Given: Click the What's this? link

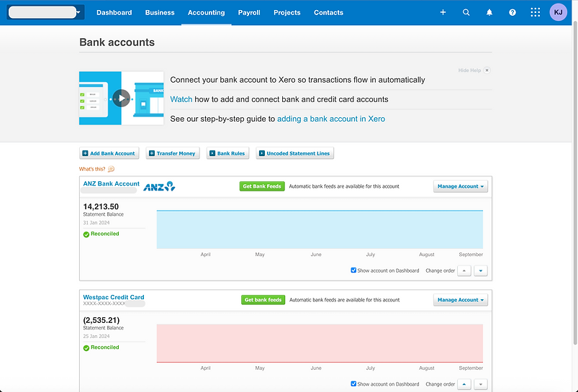Looking at the screenshot, I should click(x=92, y=169).
